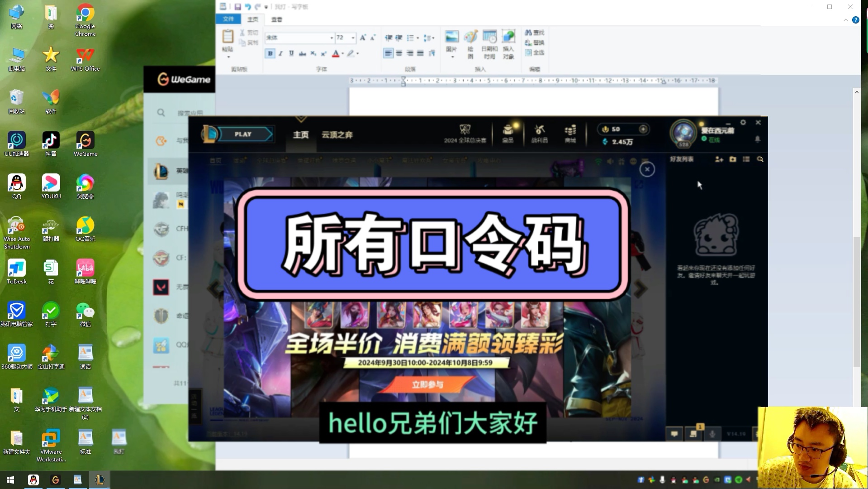Toggle underline formatting in WordPad
868x489 pixels.
click(x=291, y=53)
